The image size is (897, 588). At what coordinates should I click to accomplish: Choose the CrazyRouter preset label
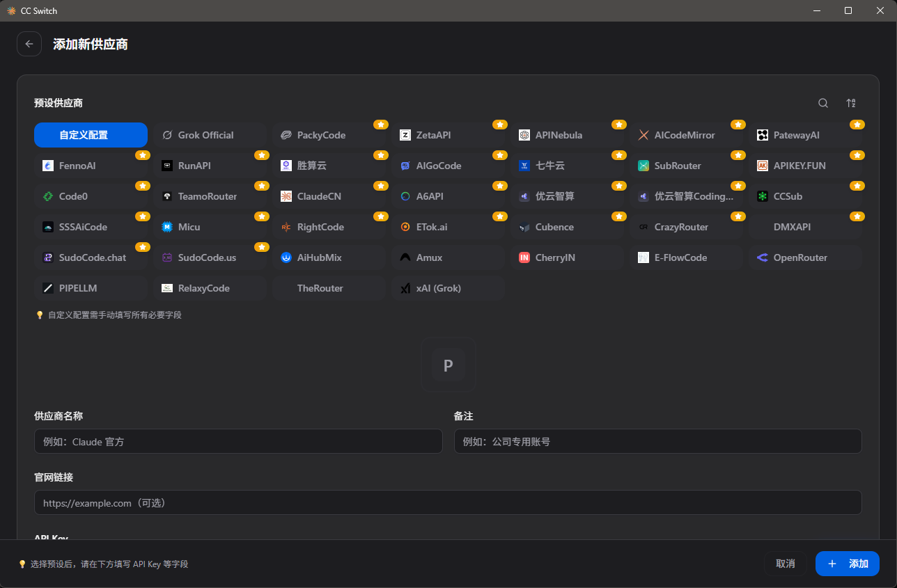pos(681,227)
